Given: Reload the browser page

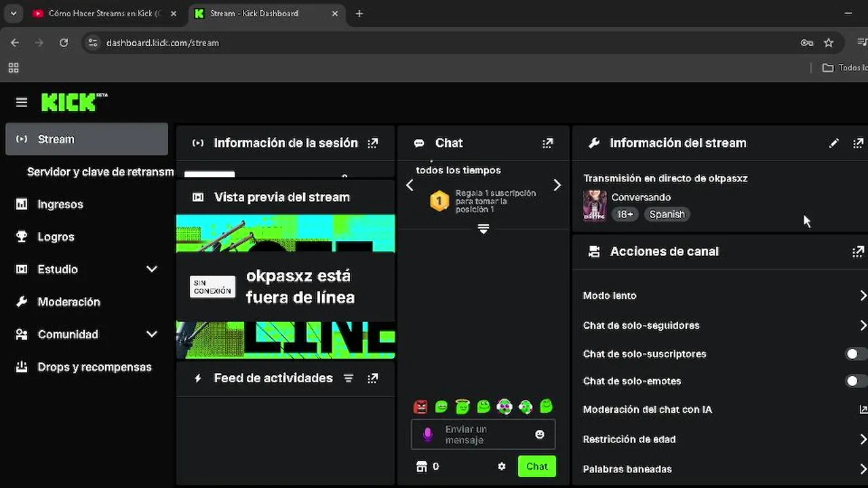Looking at the screenshot, I should (64, 43).
